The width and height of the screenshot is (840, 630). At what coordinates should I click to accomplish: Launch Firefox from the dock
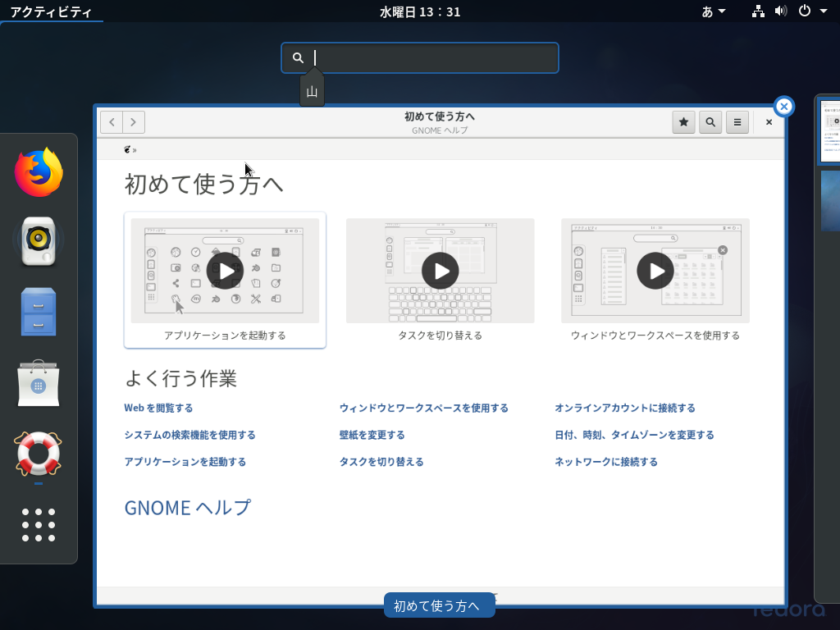click(39, 172)
